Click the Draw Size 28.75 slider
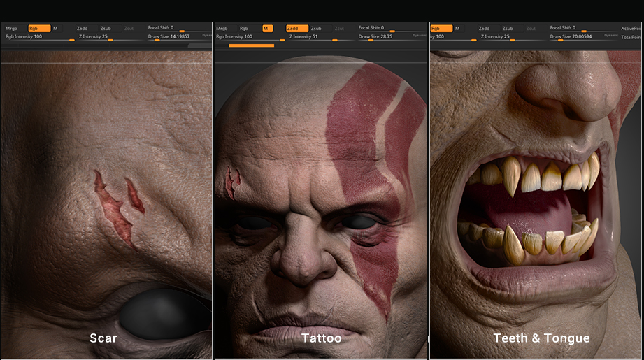This screenshot has width=644, height=360. [x=375, y=36]
